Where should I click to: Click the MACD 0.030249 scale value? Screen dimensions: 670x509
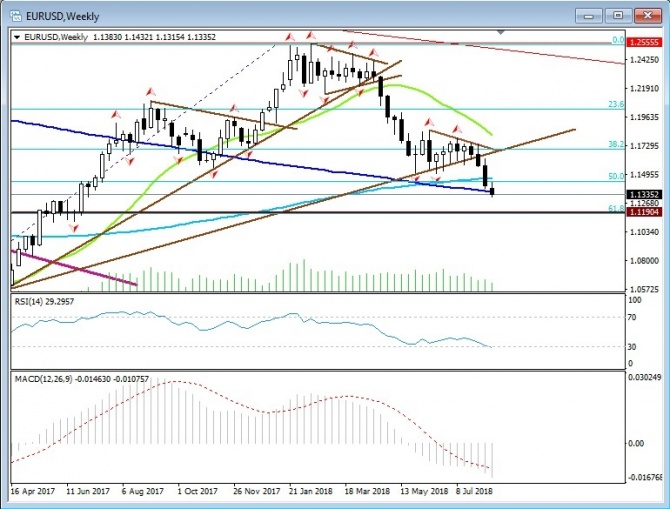click(x=645, y=377)
